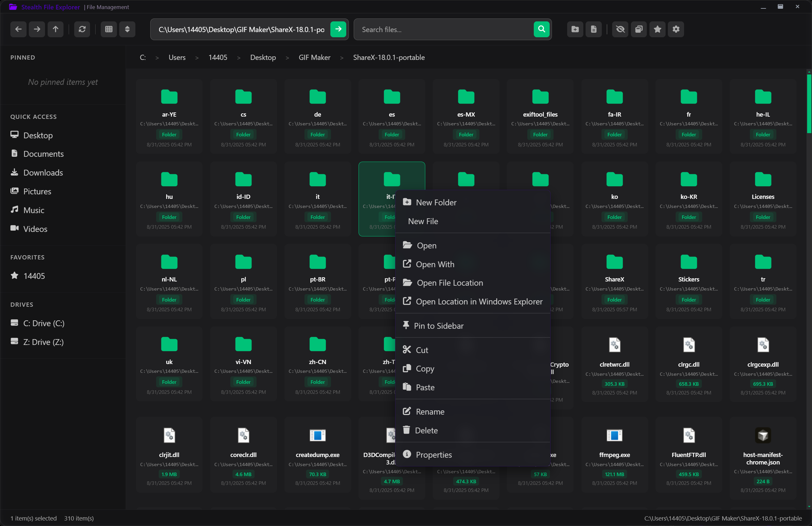This screenshot has height=526, width=812.
Task: Click the search magnifier icon
Action: [542, 29]
